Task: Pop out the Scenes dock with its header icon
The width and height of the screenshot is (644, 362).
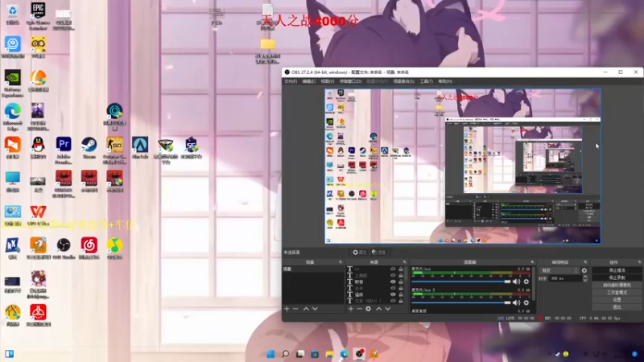Action: 340,262
